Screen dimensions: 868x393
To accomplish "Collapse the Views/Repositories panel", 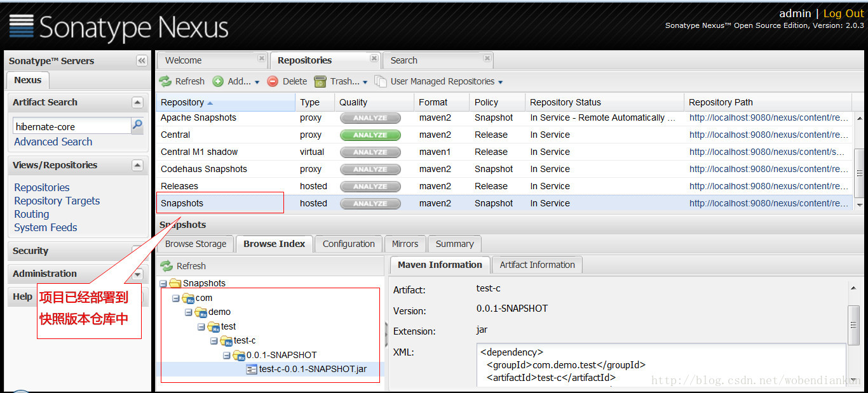I will [137, 165].
